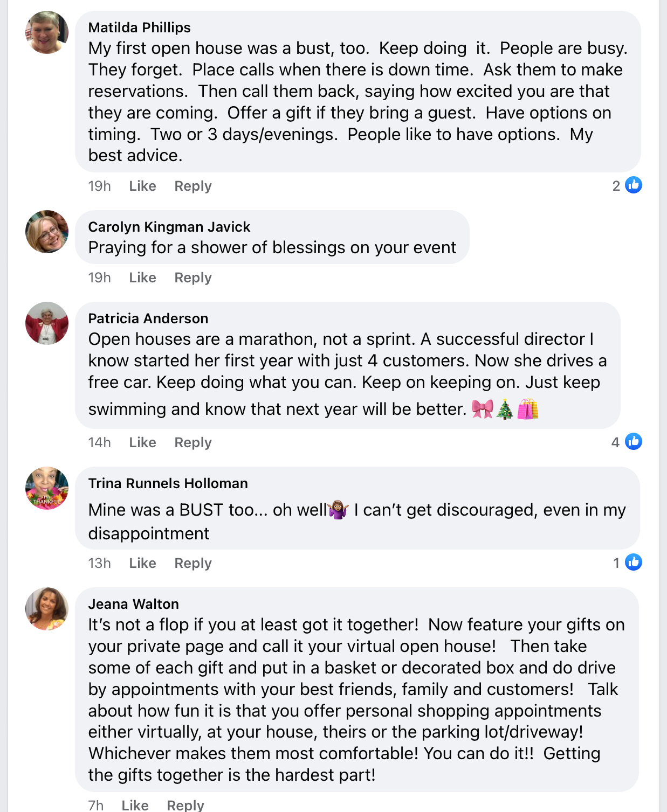Image resolution: width=667 pixels, height=812 pixels.
Task: Open Patricia Anderson's name link
Action: 148,318
